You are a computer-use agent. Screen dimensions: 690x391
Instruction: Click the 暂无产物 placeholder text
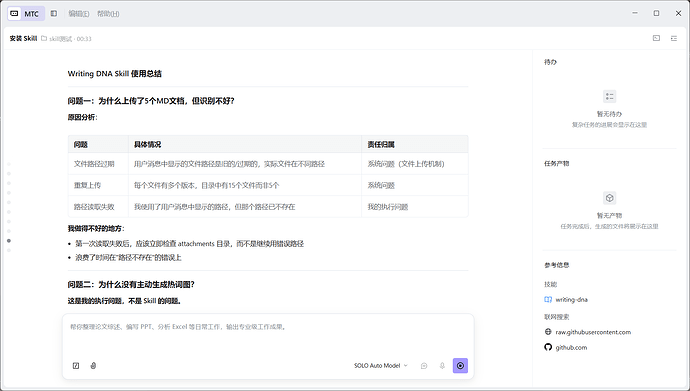tap(609, 216)
